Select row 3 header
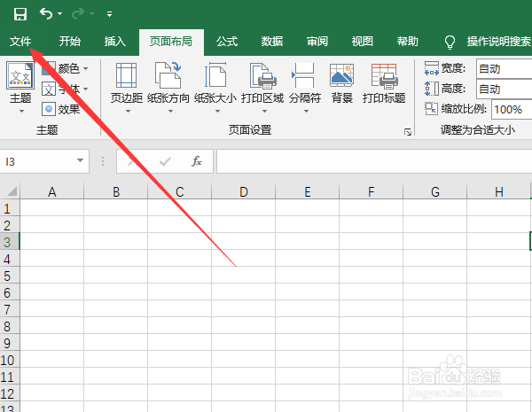 pyautogui.click(x=10, y=241)
